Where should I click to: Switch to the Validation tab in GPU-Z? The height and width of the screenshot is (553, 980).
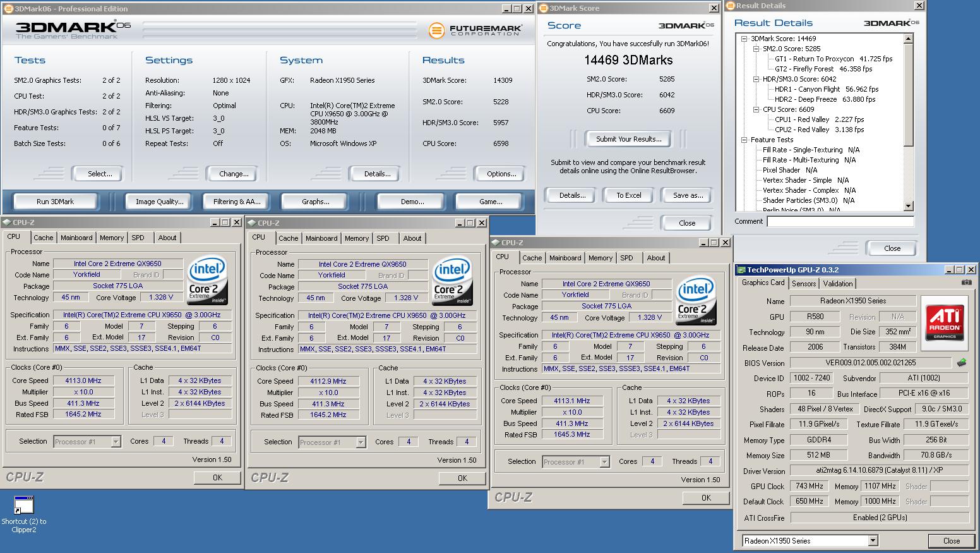pyautogui.click(x=838, y=284)
